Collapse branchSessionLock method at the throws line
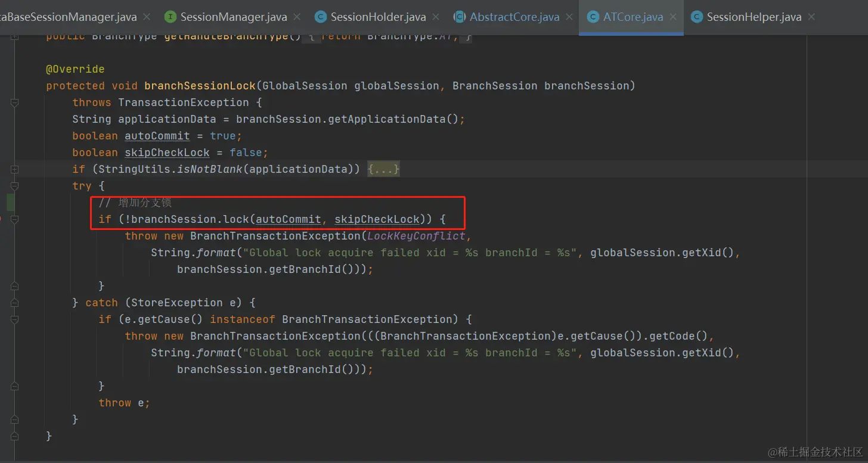The width and height of the screenshot is (868, 463). coord(15,102)
